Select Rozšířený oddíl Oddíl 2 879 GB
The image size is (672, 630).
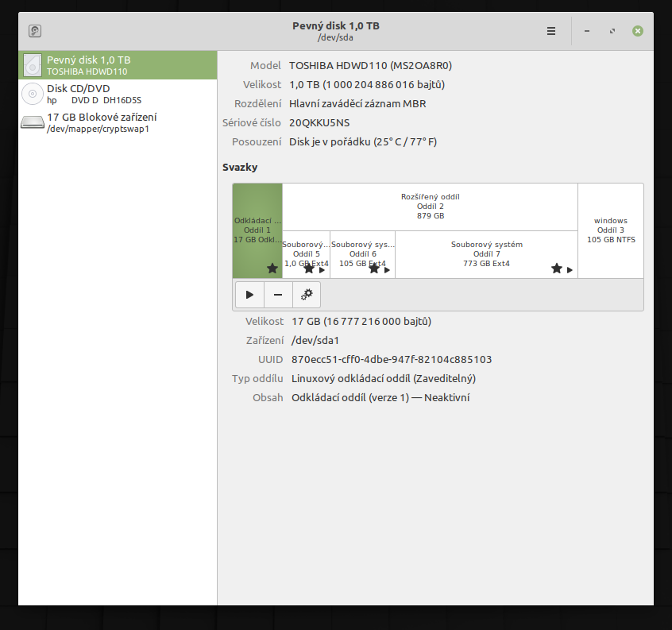430,207
